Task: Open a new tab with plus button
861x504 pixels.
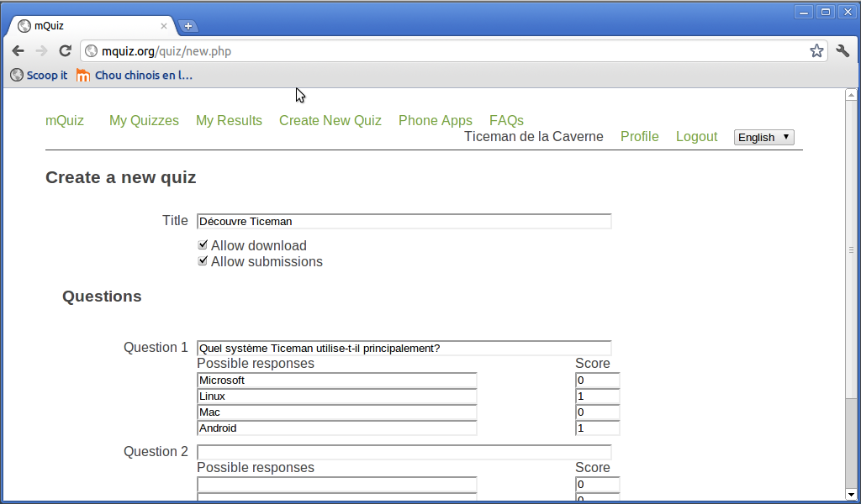Action: [188, 26]
